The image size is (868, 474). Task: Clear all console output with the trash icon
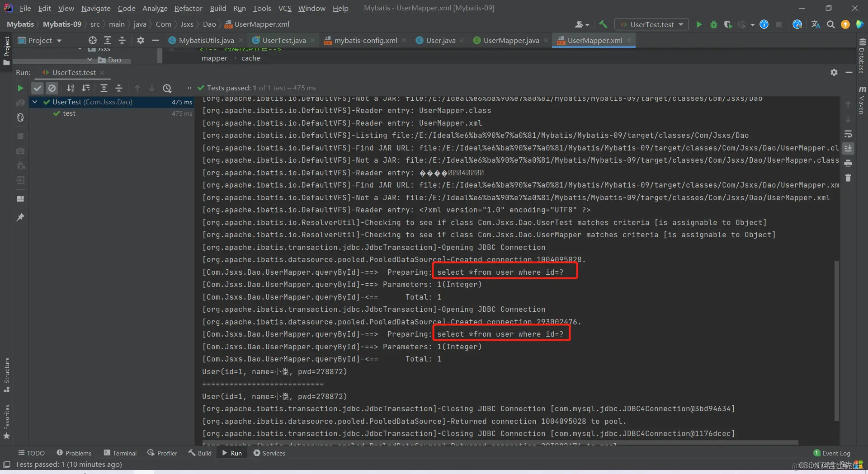(x=848, y=178)
